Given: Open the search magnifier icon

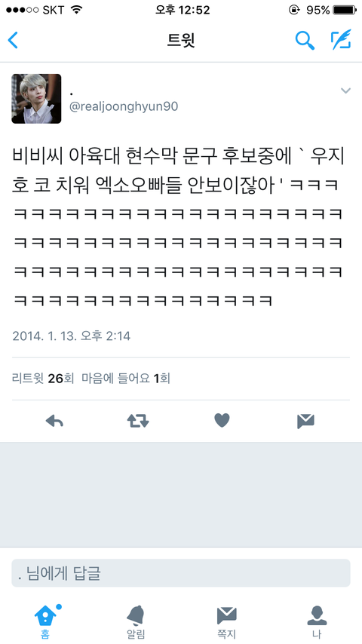Looking at the screenshot, I should tap(305, 40).
